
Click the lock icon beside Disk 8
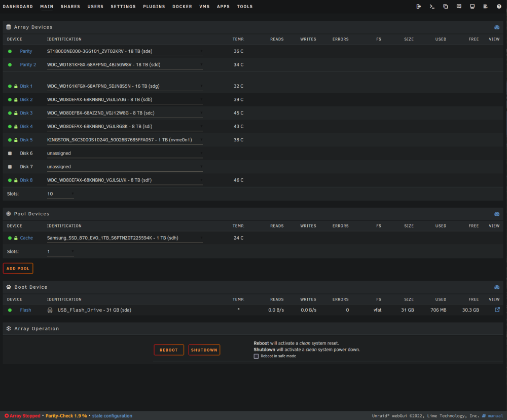click(16, 180)
